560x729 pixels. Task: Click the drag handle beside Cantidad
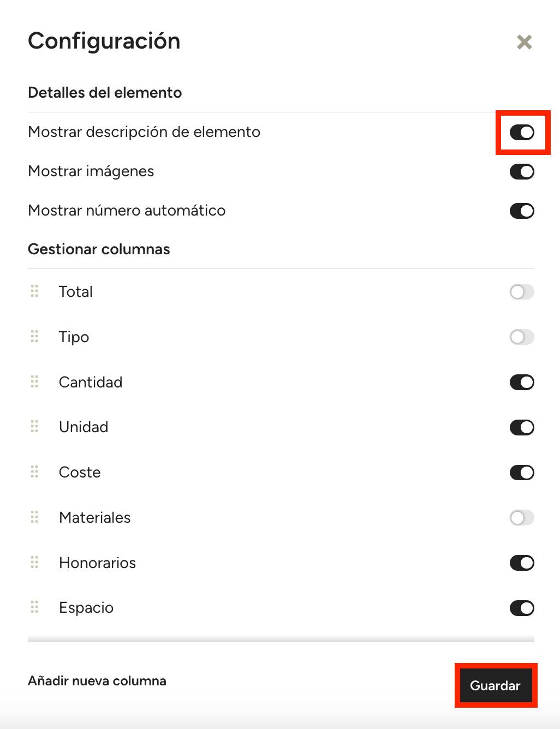[x=34, y=382]
